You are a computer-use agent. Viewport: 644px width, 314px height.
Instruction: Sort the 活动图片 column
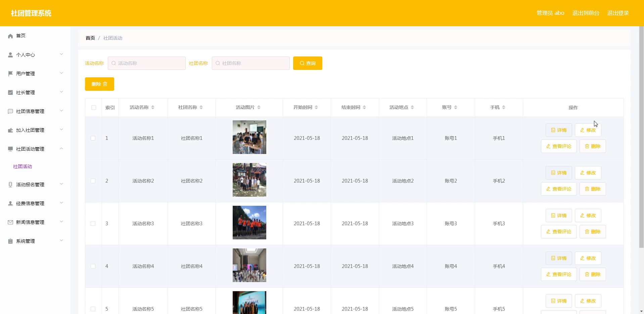[259, 107]
